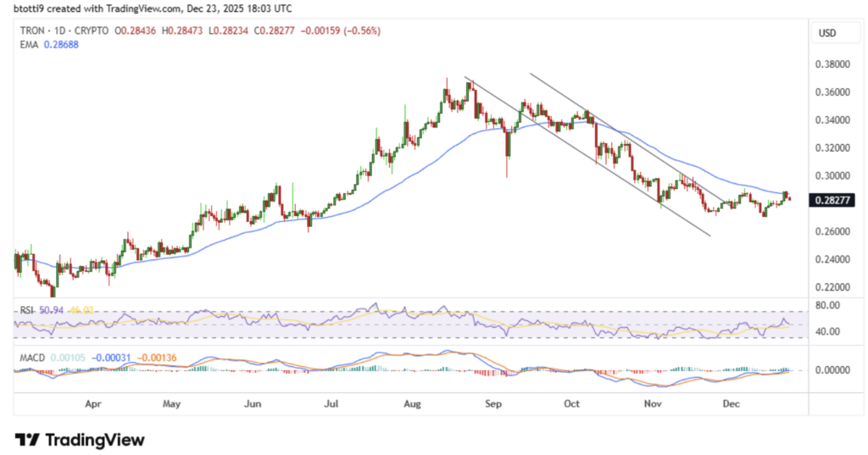Viewport: 868px width, 455px height.
Task: Click the 0.38000 price axis level
Action: point(832,64)
